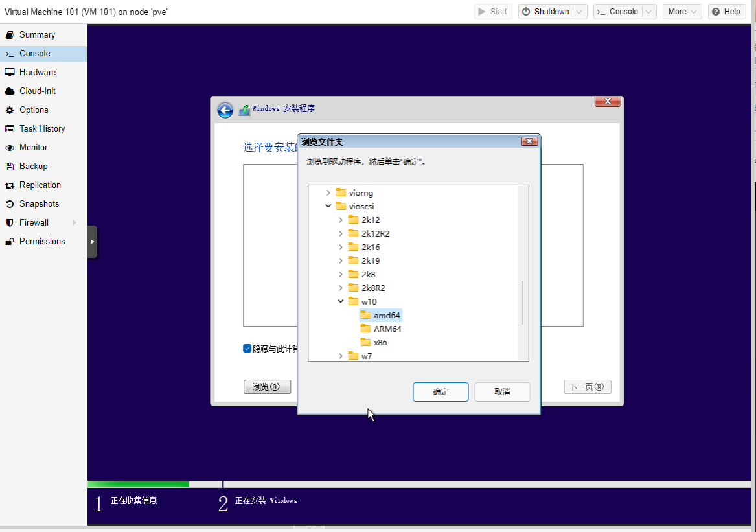
Task: Click the Snapshots history icon
Action: point(10,204)
